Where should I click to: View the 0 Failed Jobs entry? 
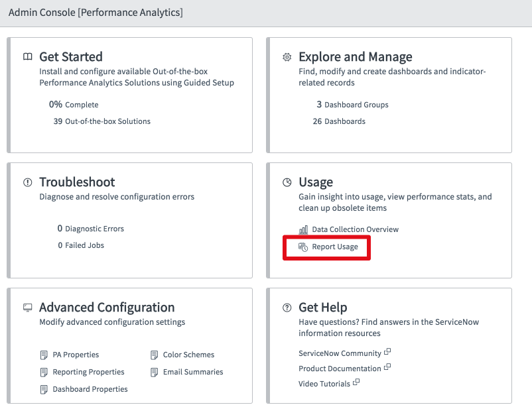tap(80, 245)
